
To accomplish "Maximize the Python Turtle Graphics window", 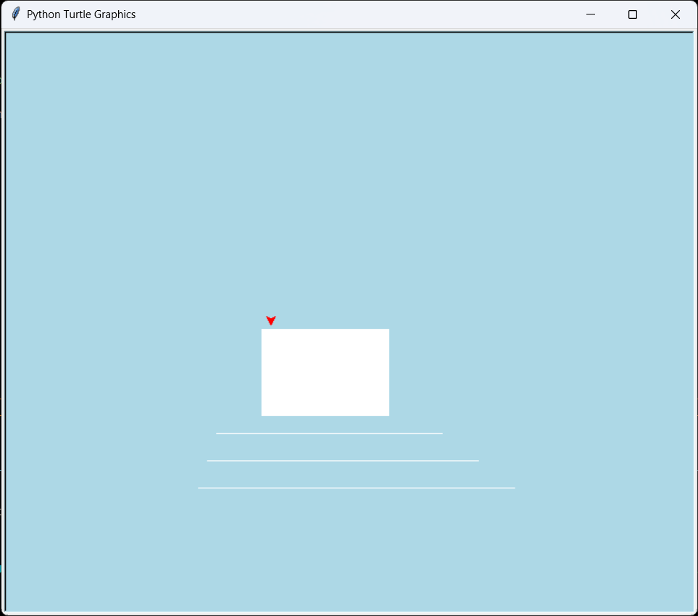I will tap(633, 14).
